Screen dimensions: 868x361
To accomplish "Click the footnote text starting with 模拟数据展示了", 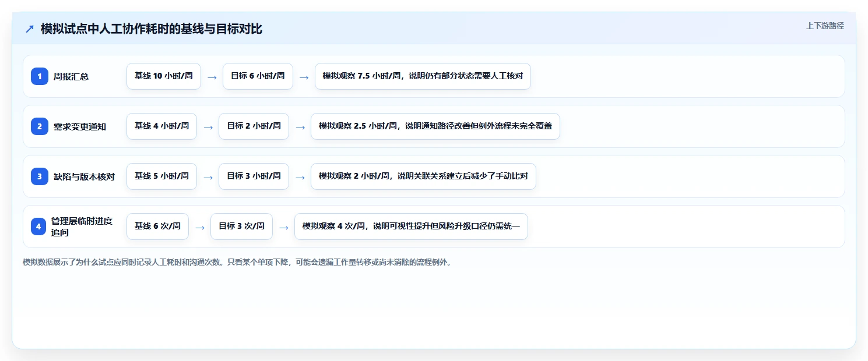I will pyautogui.click(x=237, y=263).
